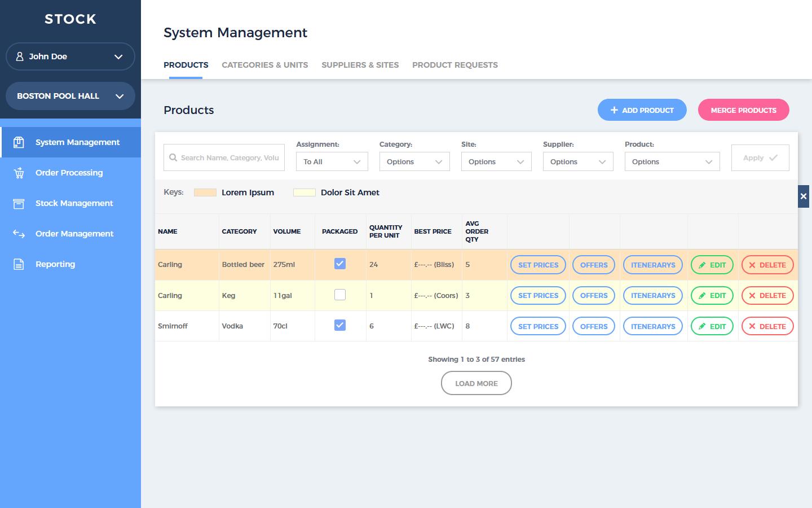Open the Product Requests tab

[x=454, y=65]
